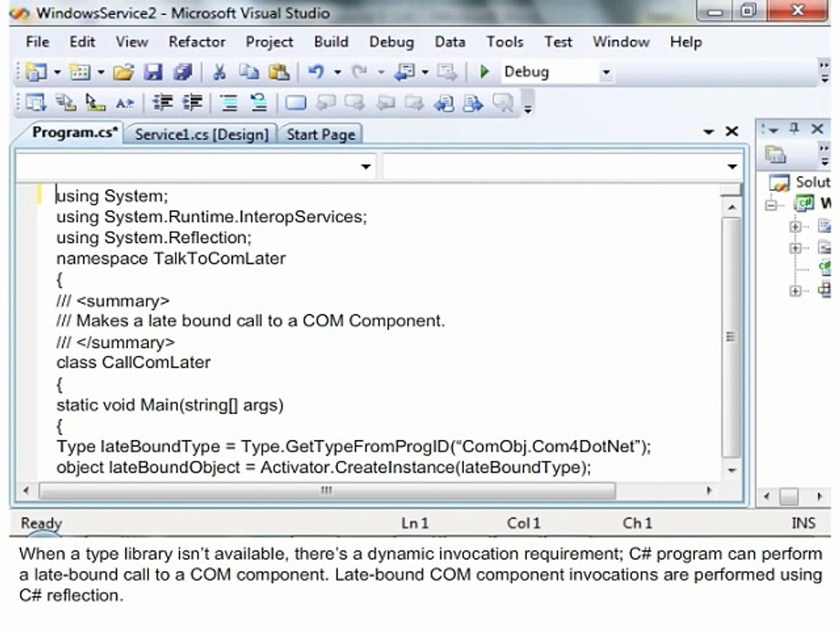Click the editor split bar above scroll arrow

[x=730, y=190]
